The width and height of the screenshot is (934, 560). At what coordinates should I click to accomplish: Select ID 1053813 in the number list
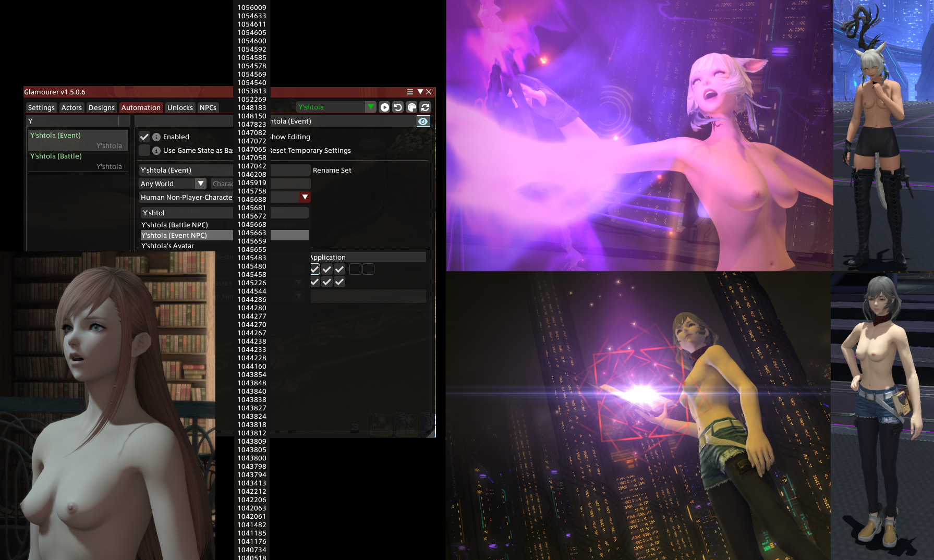252,91
